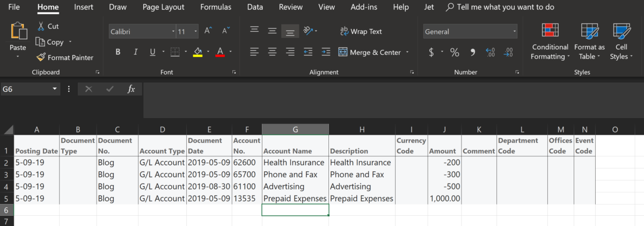Select cell with account number 62600
The width and height of the screenshot is (644, 226).
coord(247,162)
